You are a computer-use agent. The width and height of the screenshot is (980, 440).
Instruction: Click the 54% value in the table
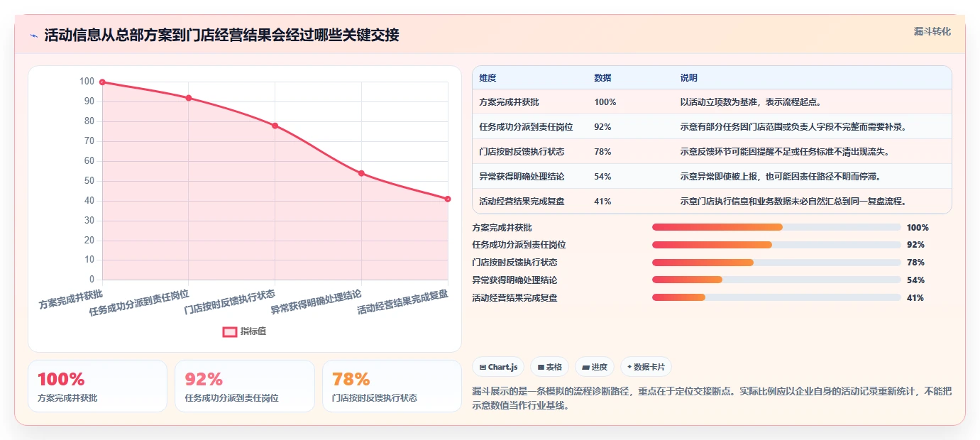[x=603, y=177]
